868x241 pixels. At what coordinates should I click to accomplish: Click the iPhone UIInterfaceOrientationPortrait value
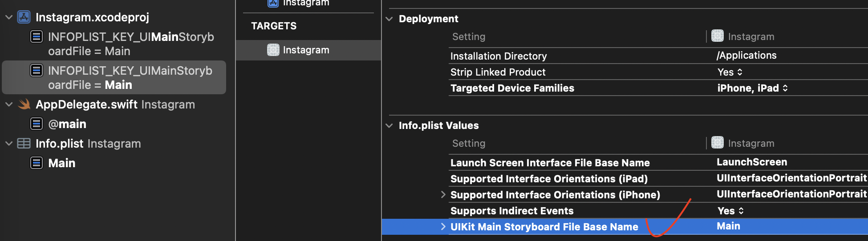coord(792,194)
